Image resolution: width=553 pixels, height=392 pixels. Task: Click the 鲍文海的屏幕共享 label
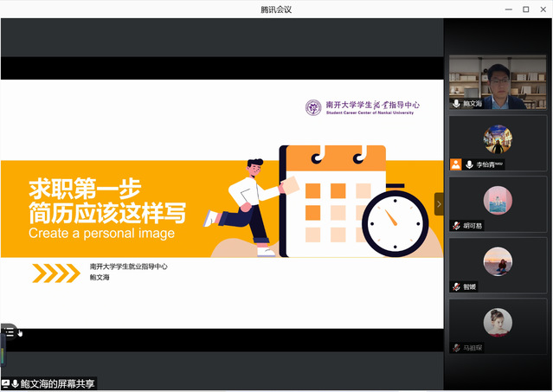coord(57,383)
